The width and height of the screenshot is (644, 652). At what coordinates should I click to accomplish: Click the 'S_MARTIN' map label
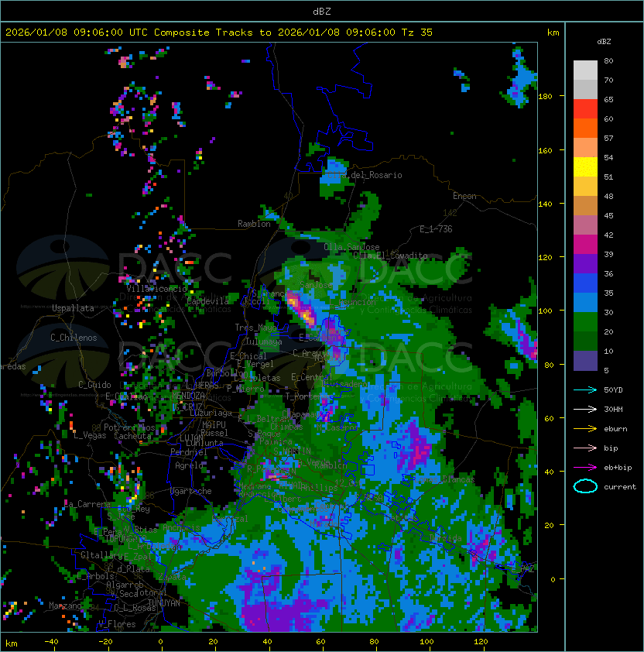(x=292, y=451)
